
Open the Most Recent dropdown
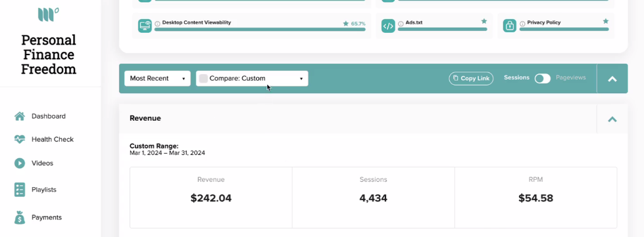click(157, 78)
